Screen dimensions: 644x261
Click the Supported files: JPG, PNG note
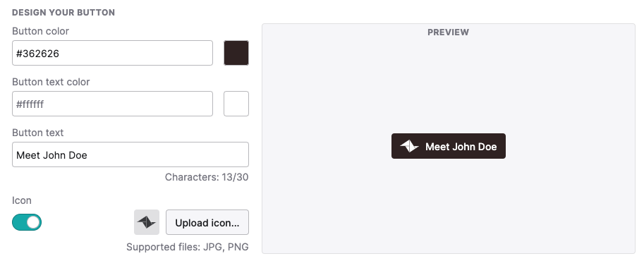pyautogui.click(x=188, y=247)
